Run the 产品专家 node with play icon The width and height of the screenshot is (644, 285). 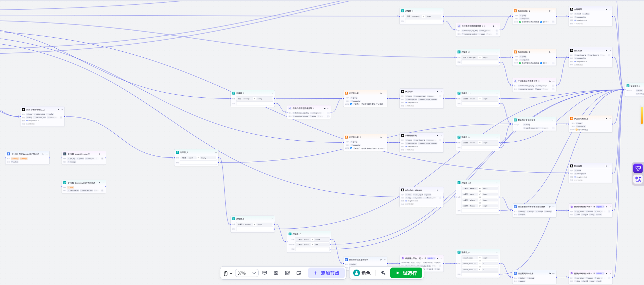click(437, 92)
